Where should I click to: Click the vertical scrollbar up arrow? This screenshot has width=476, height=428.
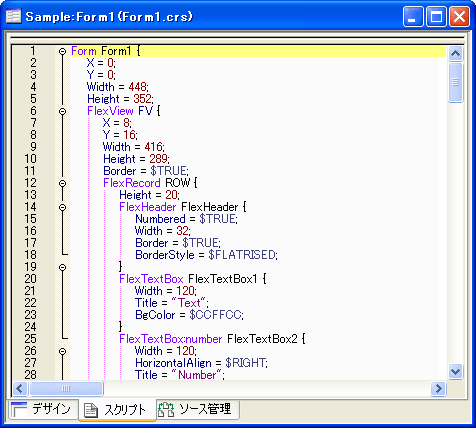click(x=455, y=53)
